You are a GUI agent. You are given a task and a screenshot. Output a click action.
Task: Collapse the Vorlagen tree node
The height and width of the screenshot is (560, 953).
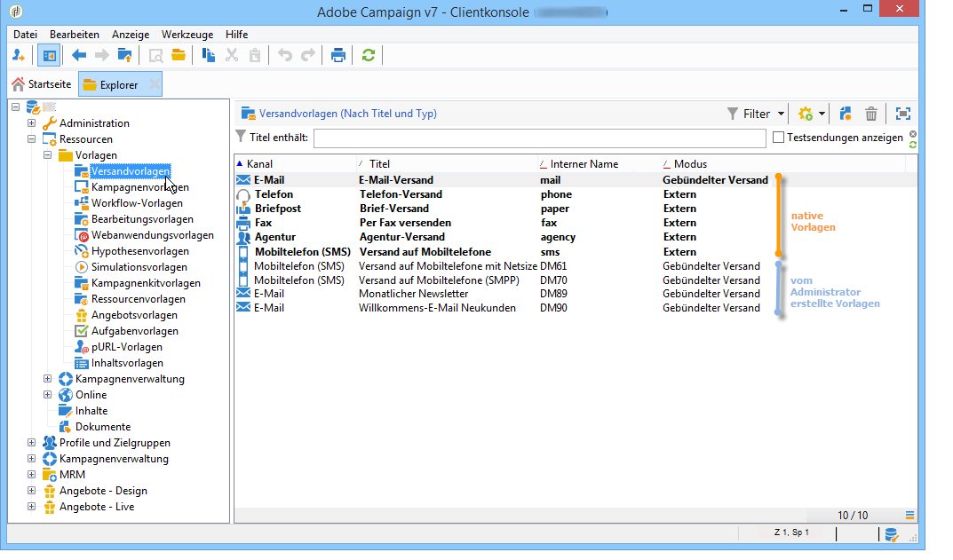coord(48,155)
